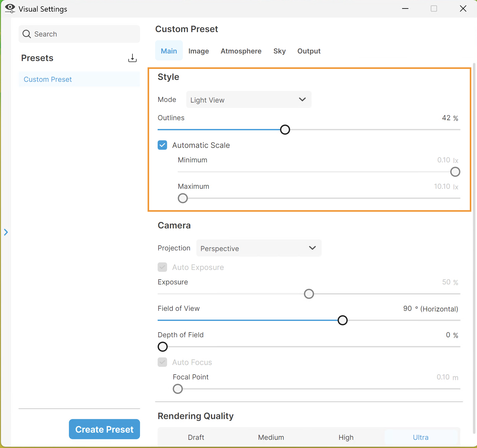This screenshot has height=448, width=477.
Task: Click the import presets download icon
Action: (x=132, y=58)
